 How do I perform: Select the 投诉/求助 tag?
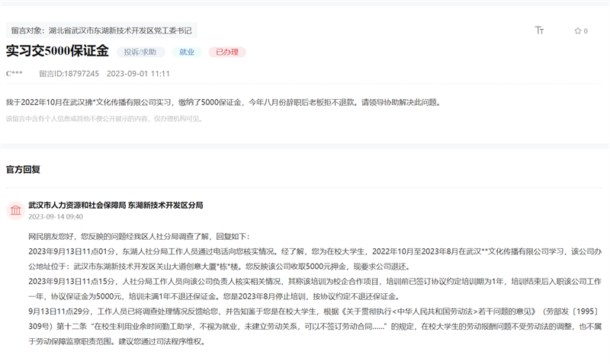click(140, 52)
